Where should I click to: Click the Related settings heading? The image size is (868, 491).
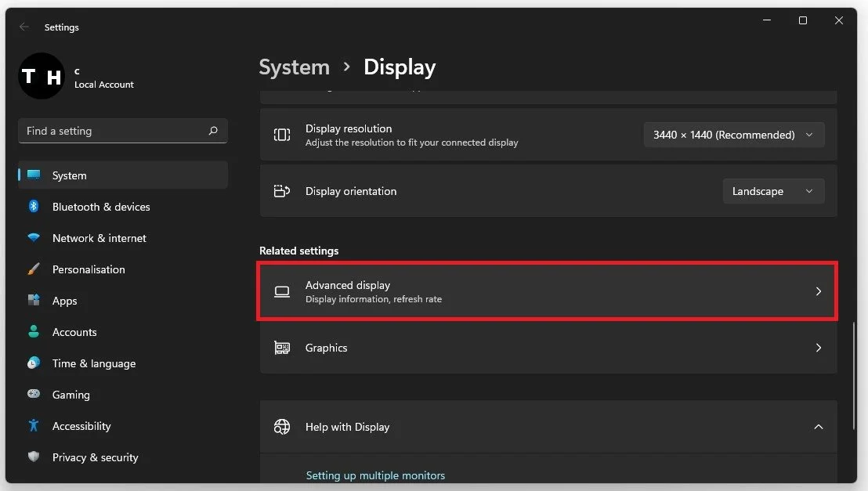coord(299,251)
